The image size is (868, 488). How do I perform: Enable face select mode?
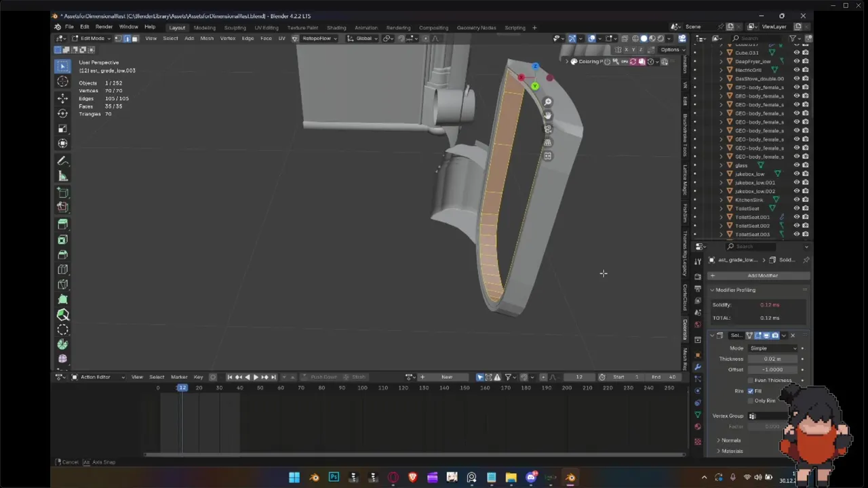pos(134,38)
